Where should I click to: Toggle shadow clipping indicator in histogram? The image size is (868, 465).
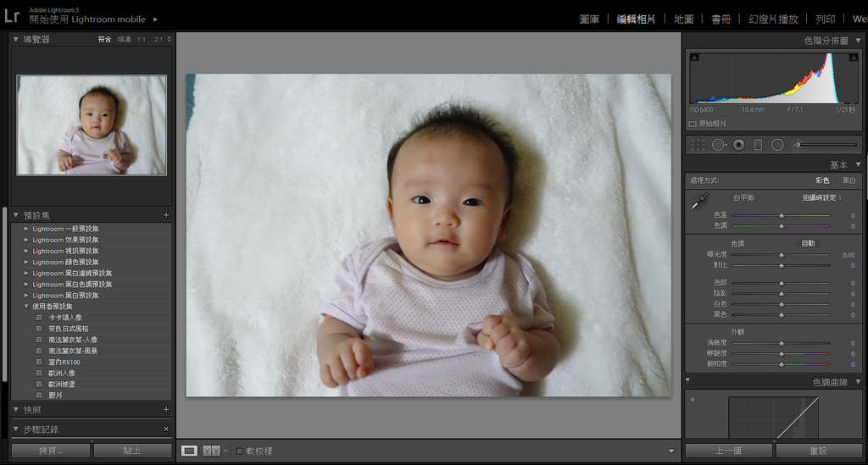(695, 57)
